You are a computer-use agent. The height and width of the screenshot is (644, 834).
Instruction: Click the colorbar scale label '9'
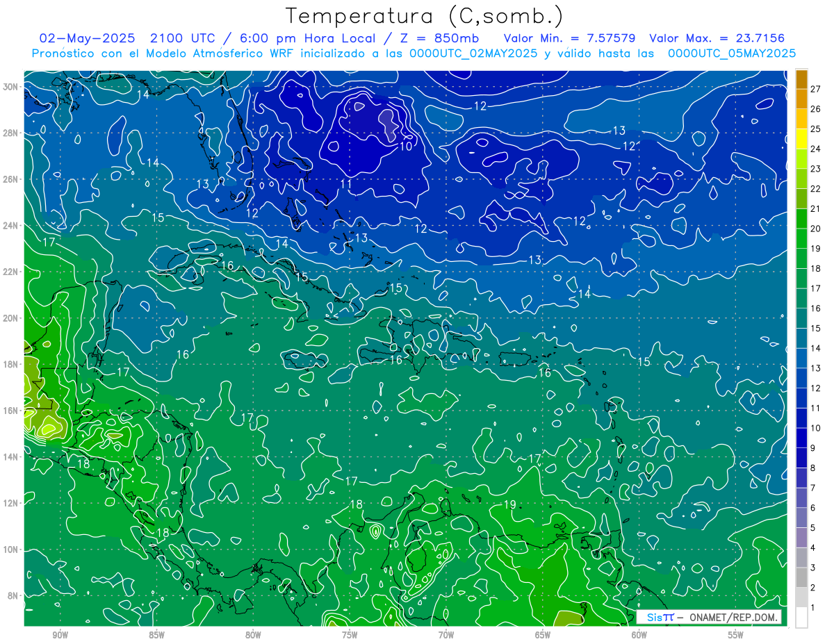tap(813, 448)
